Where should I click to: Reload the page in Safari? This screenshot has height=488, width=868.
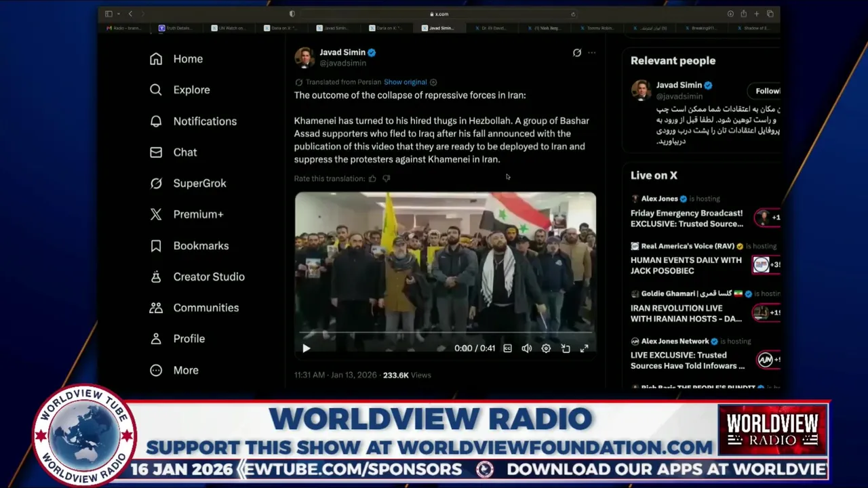coord(573,14)
